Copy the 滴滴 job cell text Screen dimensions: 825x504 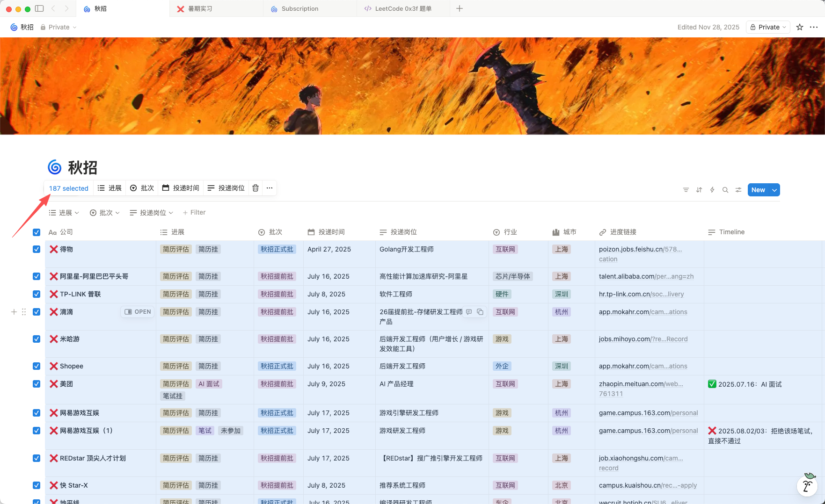click(x=480, y=312)
